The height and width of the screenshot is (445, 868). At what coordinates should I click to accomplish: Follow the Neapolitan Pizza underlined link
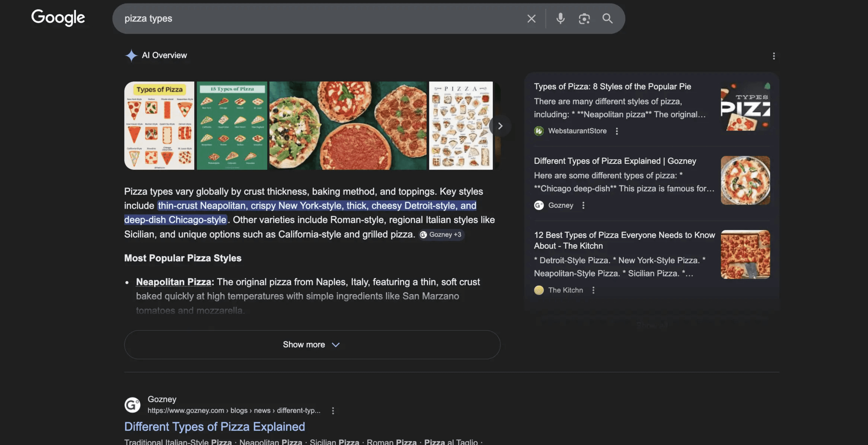pos(174,282)
